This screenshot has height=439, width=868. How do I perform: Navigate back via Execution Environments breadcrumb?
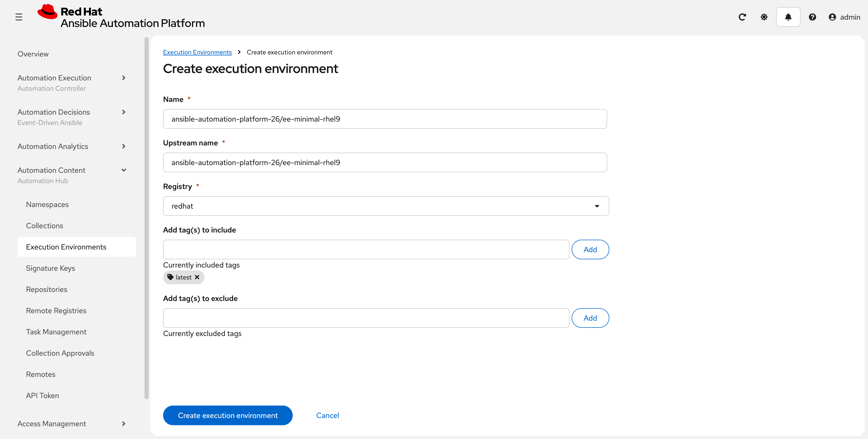[197, 52]
